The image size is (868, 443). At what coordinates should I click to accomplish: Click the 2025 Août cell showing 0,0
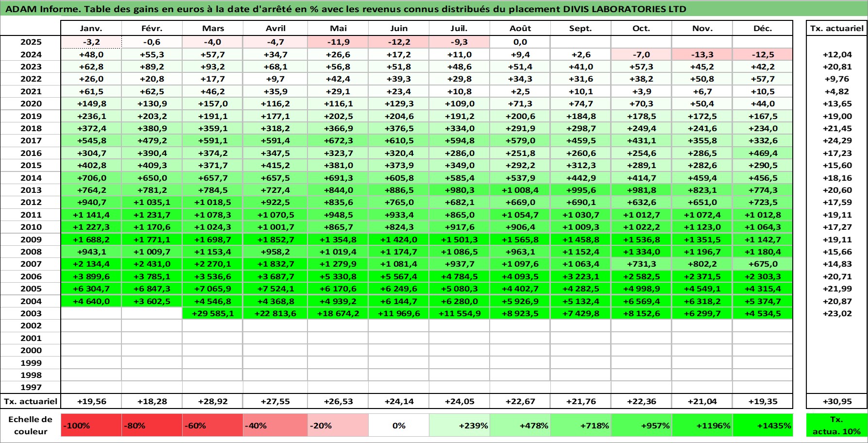click(x=520, y=42)
